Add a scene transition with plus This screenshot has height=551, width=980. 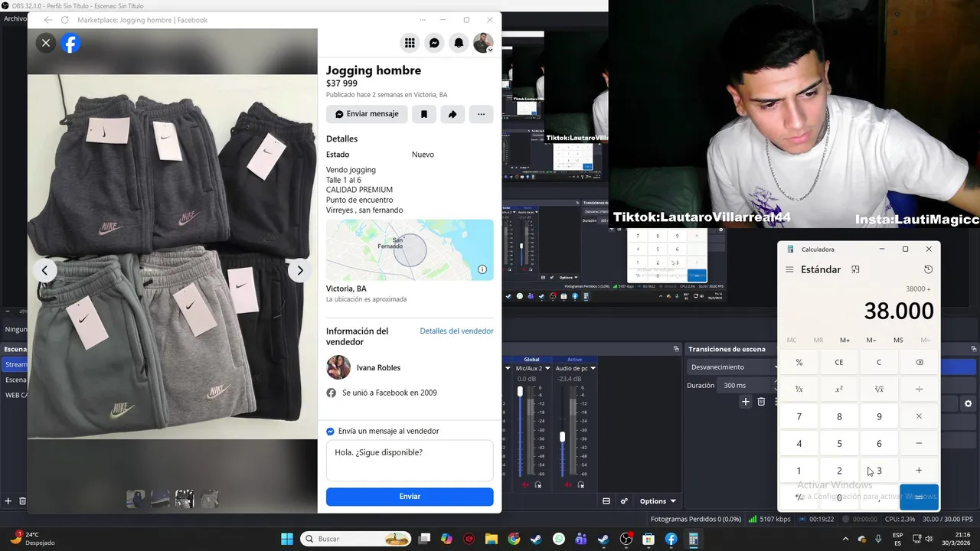[745, 401]
